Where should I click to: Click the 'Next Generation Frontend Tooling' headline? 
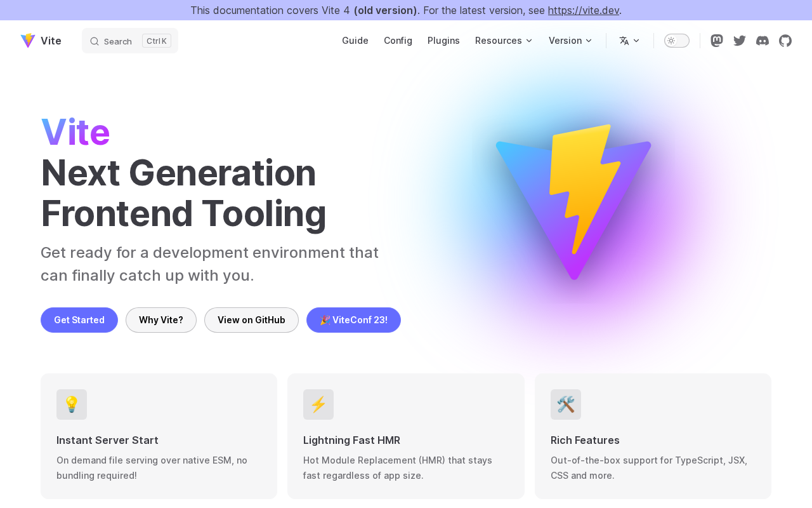(183, 192)
